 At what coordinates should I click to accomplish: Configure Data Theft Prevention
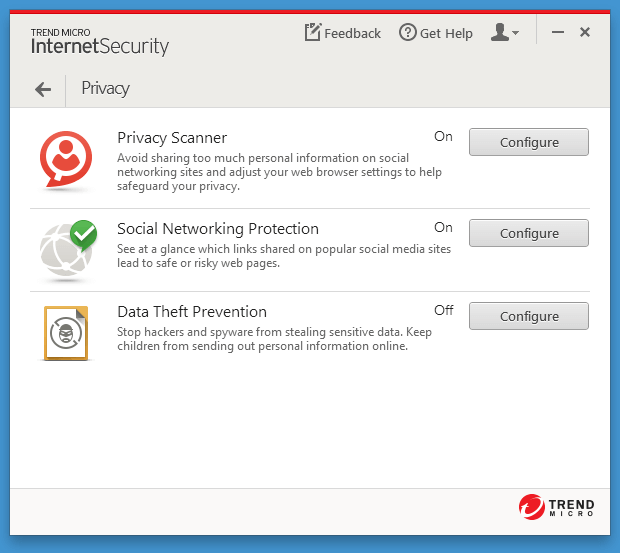coord(529,316)
